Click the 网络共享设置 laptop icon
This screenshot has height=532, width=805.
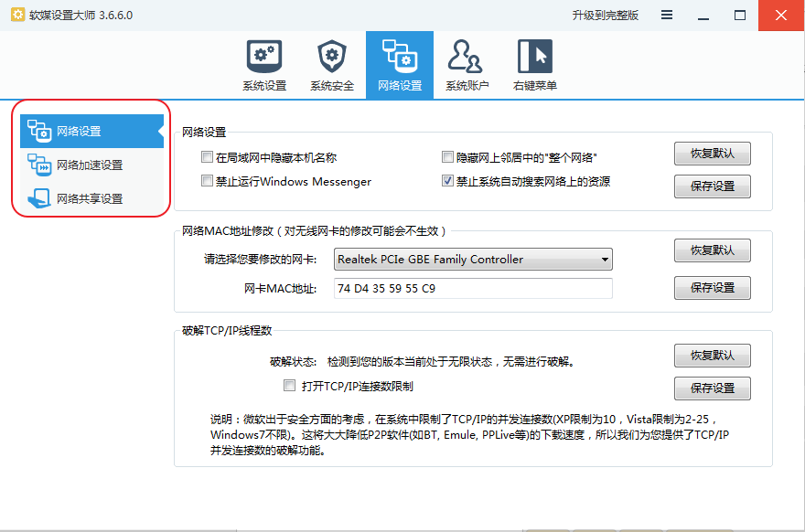[40, 198]
